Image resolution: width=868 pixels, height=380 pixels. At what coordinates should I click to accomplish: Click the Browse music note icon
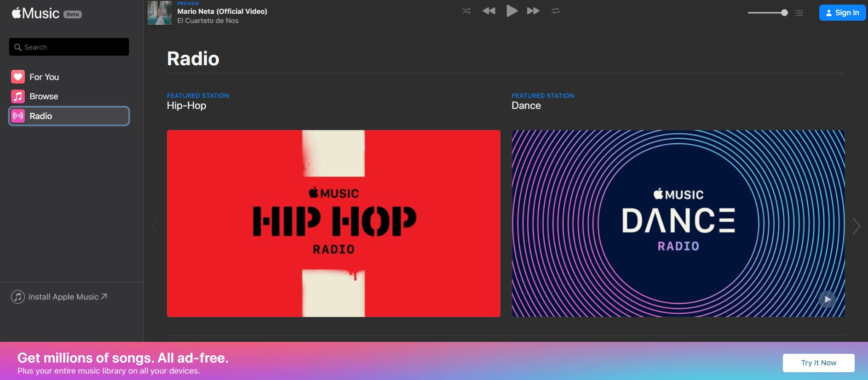tap(18, 96)
